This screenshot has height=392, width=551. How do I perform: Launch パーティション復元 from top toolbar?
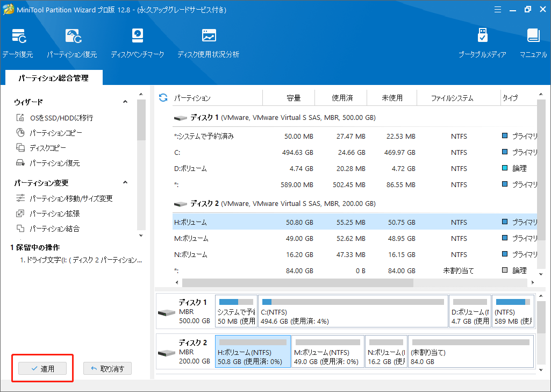tap(72, 43)
